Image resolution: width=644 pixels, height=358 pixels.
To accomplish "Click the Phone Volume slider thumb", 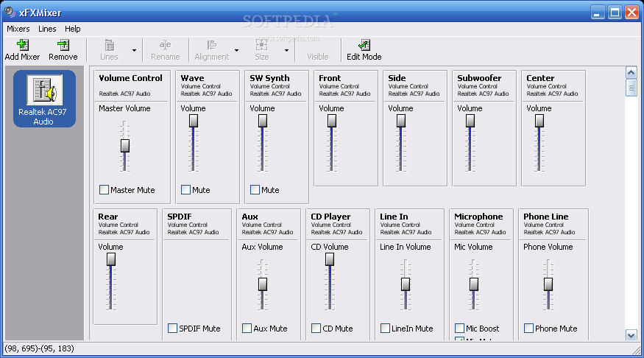I will [x=548, y=284].
